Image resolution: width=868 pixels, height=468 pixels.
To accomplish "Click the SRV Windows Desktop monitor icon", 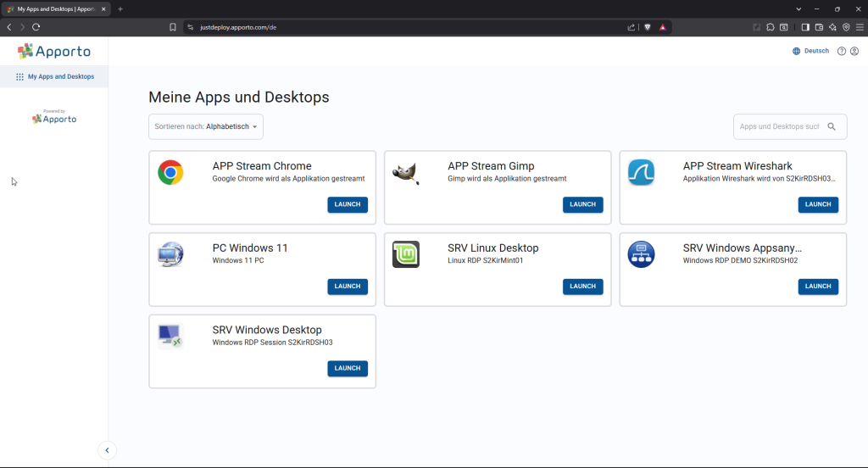I will point(170,337).
